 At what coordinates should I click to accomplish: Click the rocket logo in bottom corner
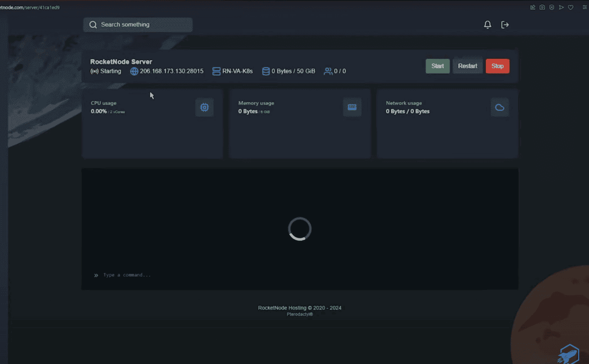click(568, 354)
